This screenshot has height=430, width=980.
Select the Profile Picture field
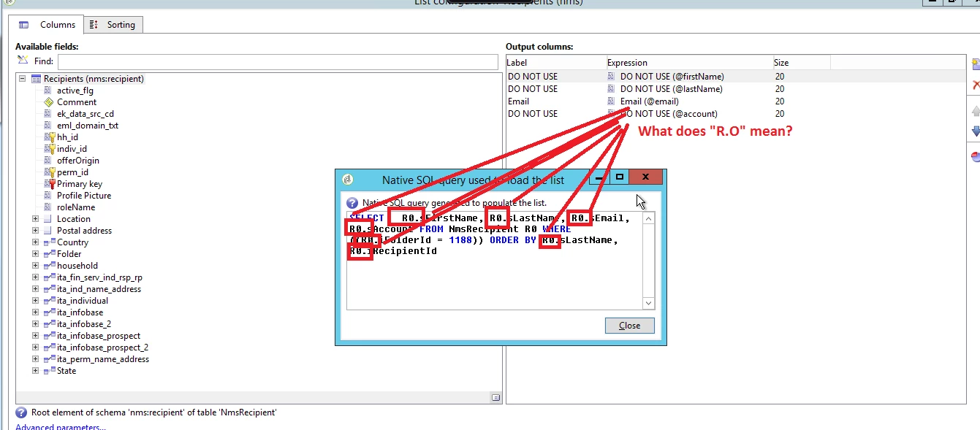click(x=84, y=196)
